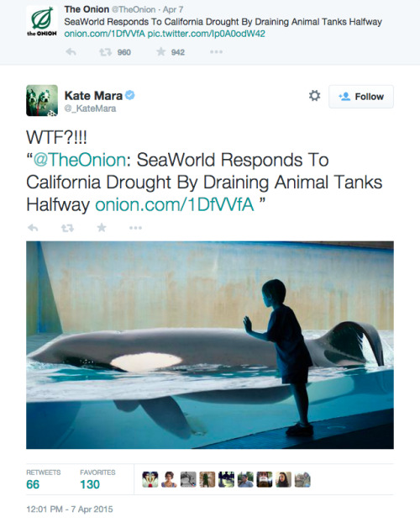This screenshot has height=528, width=420.
Task: Open the onion.com/1DfVVfA link in Kate's tweet
Action: tap(175, 205)
